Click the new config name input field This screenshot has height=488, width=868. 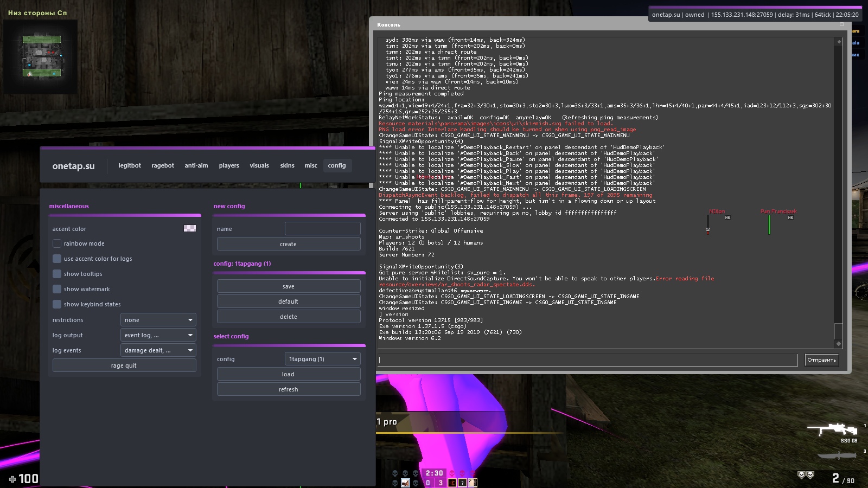(322, 229)
